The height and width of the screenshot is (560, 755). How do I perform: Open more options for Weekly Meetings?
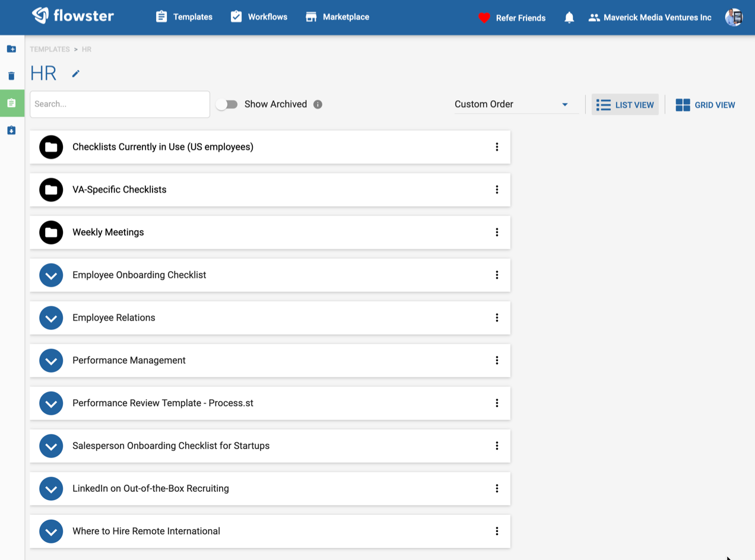(497, 233)
